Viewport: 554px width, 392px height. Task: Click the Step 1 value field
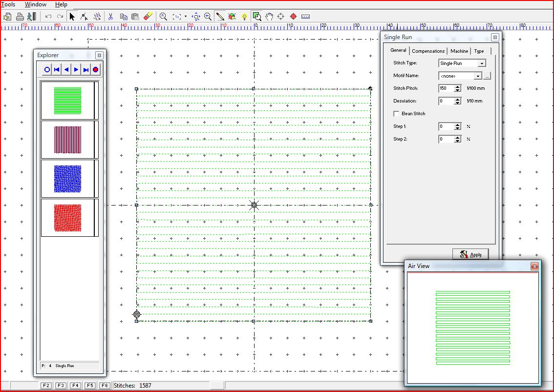446,127
